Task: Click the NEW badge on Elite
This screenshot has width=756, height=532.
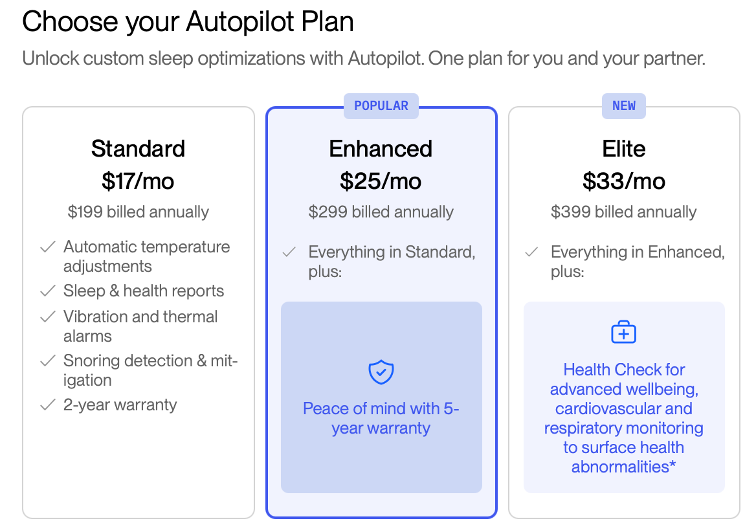Action: (x=623, y=106)
